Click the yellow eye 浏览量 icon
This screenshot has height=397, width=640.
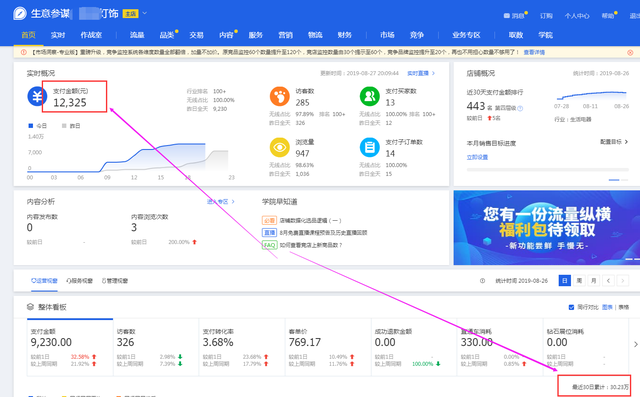(280, 147)
